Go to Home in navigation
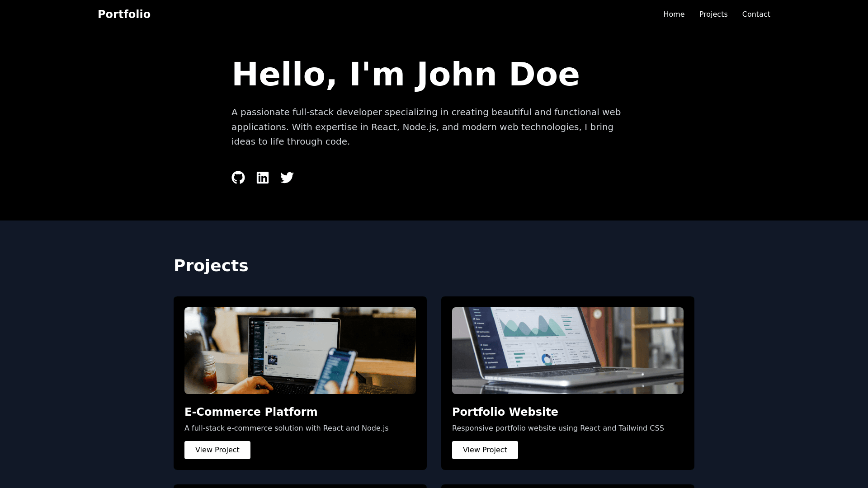868x488 pixels. tap(674, 14)
